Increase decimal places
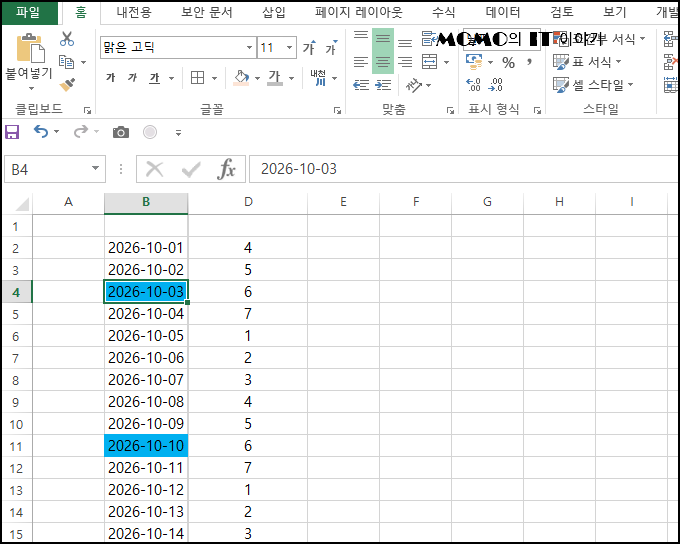This screenshot has width=680, height=544. pyautogui.click(x=473, y=85)
